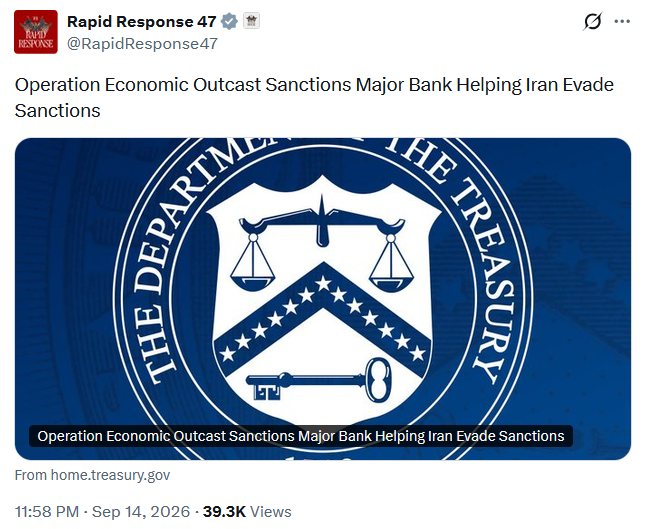The image size is (645, 529).
Task: Open the three-dot more options menu
Action: [x=622, y=21]
